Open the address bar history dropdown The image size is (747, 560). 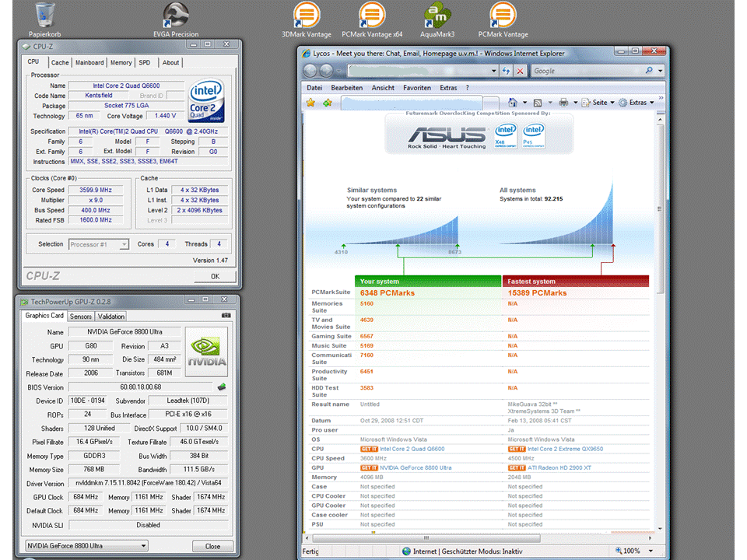pyautogui.click(x=493, y=71)
